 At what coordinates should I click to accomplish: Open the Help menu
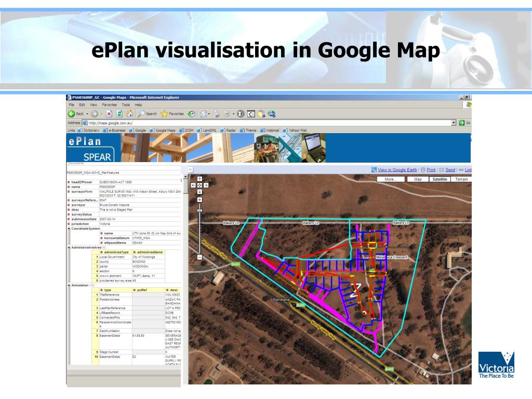pos(138,105)
